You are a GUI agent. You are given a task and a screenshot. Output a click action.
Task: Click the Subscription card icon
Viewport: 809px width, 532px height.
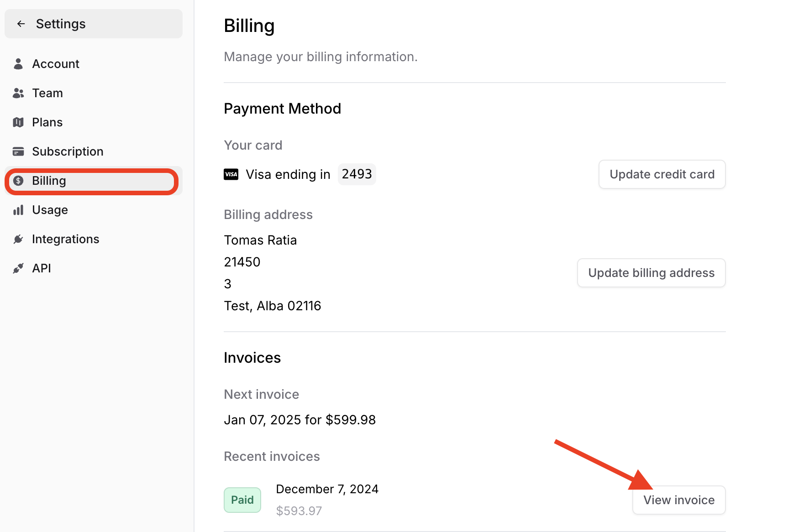[x=18, y=151]
